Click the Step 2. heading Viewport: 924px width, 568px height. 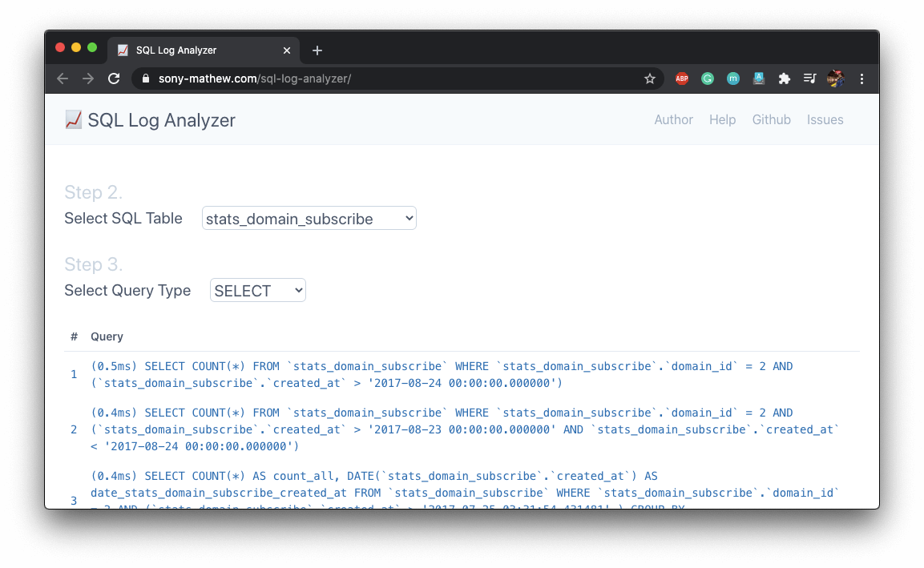(x=93, y=192)
